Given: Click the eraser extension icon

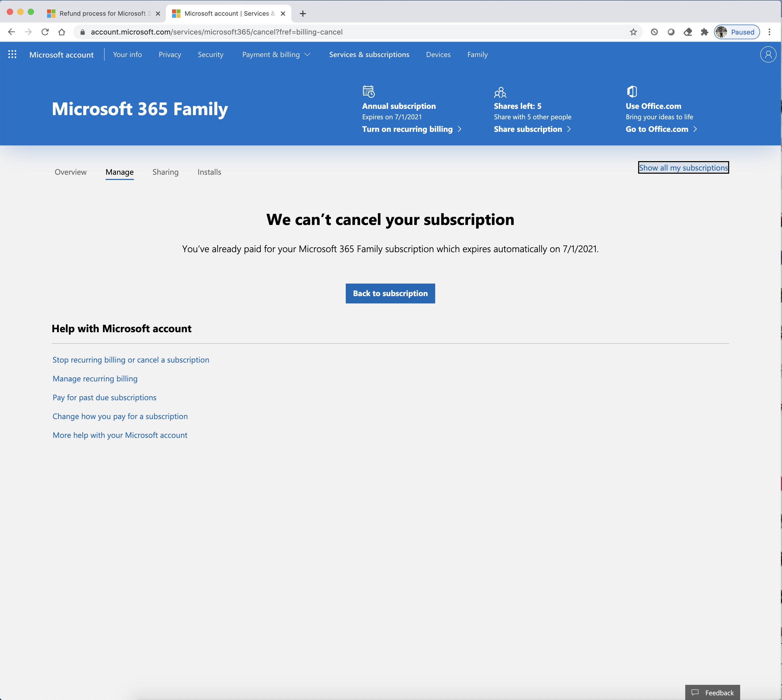Looking at the screenshot, I should click(688, 32).
